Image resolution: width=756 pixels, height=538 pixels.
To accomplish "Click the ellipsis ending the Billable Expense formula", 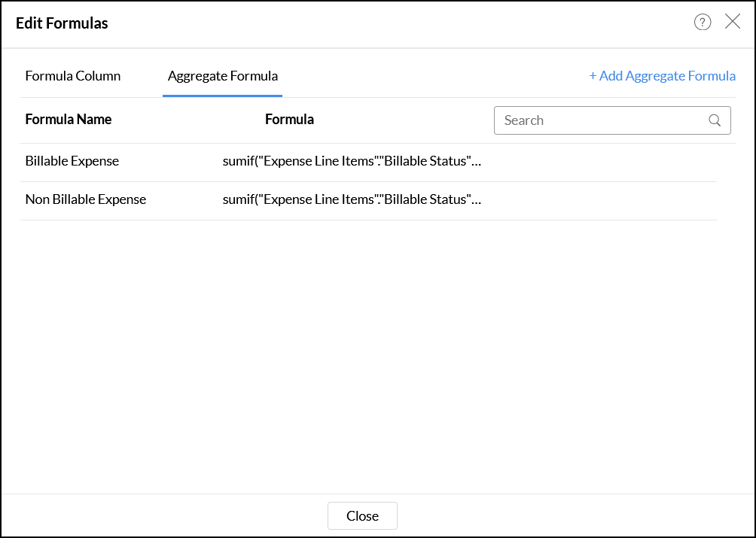I will [x=477, y=162].
